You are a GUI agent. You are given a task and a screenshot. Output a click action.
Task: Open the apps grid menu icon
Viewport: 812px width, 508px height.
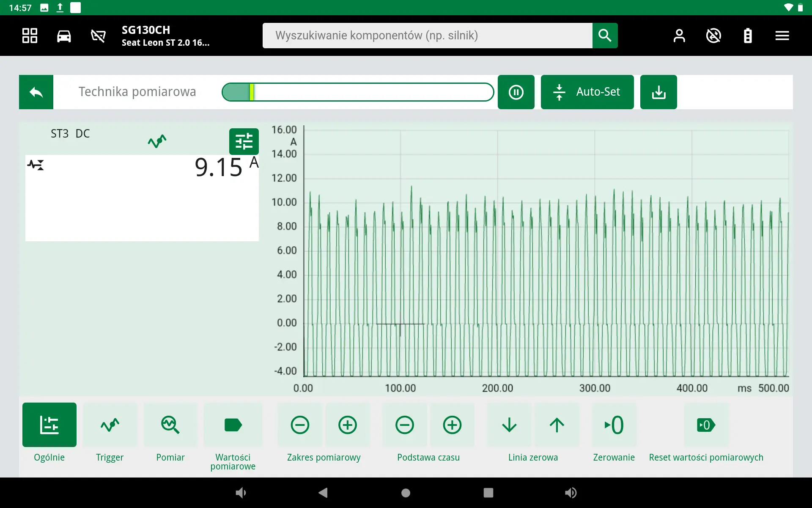coord(30,36)
